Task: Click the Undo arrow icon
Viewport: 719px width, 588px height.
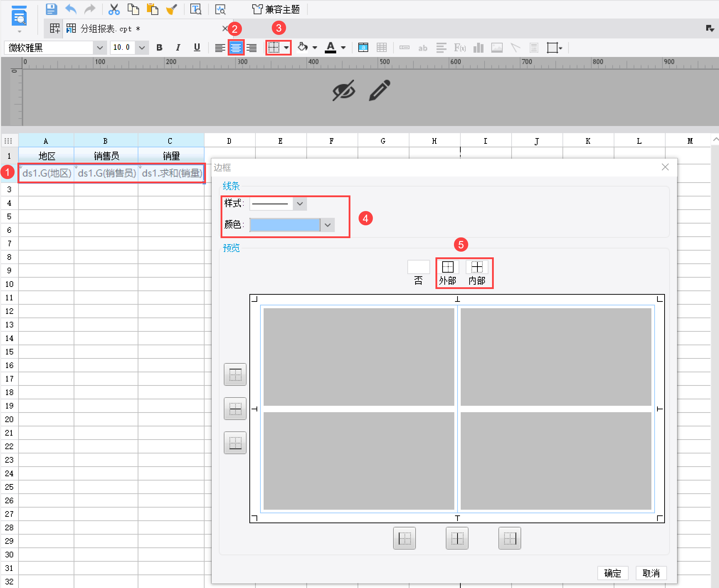Action: pos(71,9)
